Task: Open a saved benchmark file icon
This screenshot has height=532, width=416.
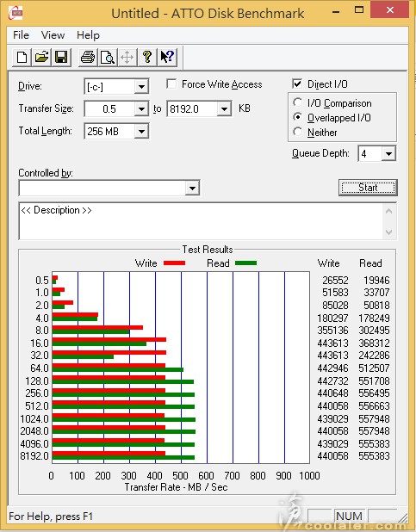Action: pyautogui.click(x=41, y=57)
